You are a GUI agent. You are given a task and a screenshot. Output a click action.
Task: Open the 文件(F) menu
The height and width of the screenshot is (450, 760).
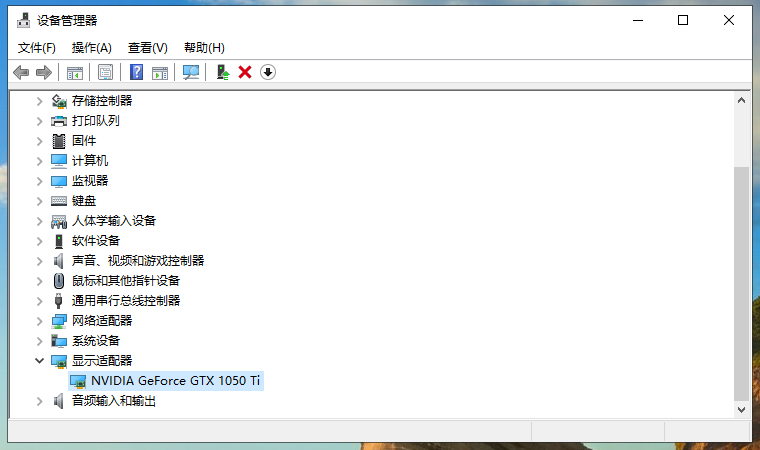point(37,47)
